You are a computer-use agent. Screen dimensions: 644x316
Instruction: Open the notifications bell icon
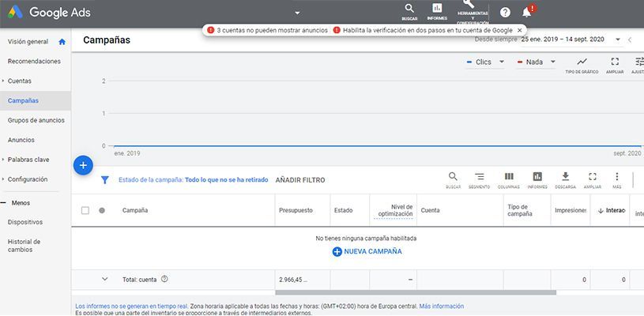coord(526,13)
